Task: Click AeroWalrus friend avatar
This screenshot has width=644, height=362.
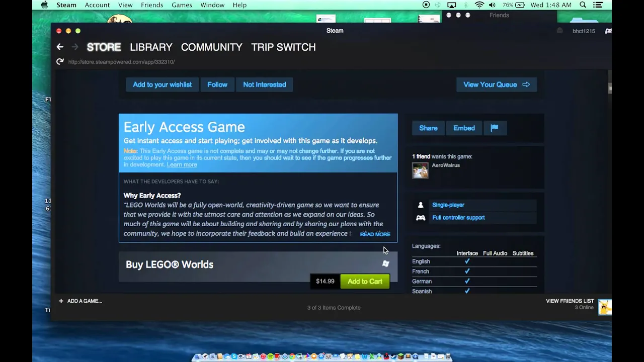Action: 420,170
